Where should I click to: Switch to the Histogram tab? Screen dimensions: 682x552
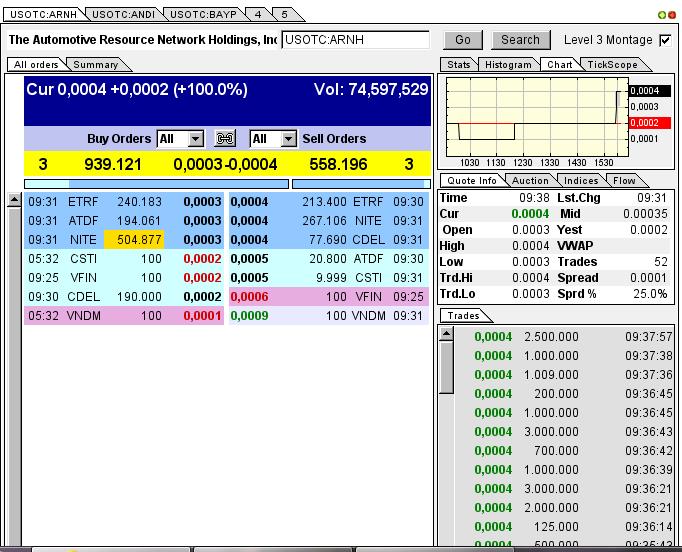click(508, 64)
